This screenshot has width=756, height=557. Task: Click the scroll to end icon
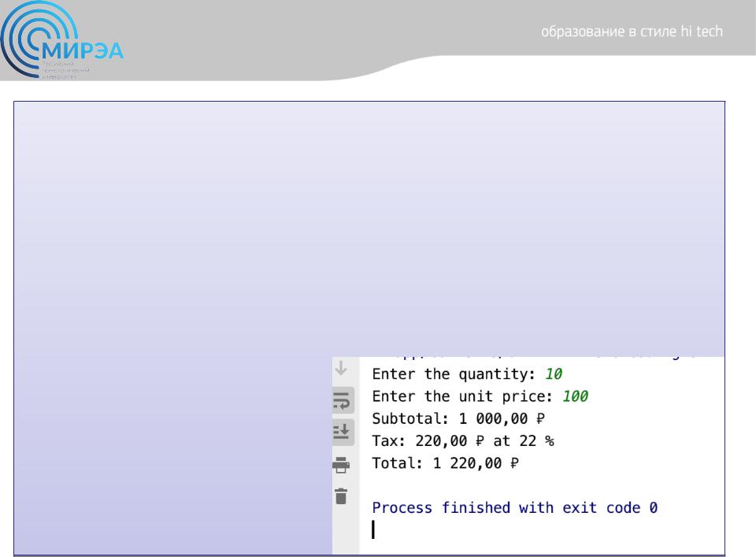pos(342,432)
